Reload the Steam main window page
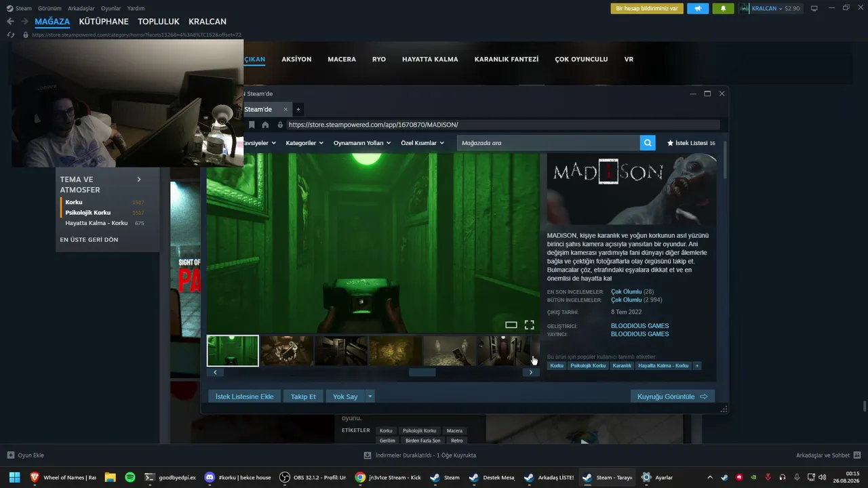The image size is (868, 488). (x=10, y=35)
